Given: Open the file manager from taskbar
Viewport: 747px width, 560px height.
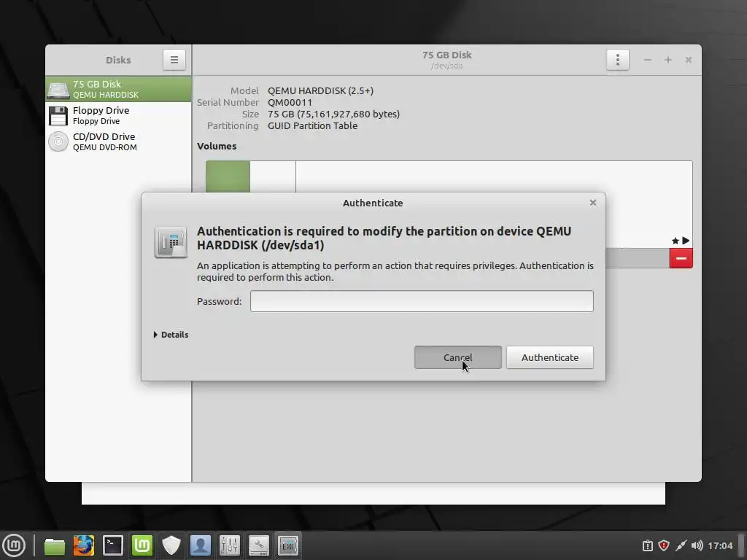Looking at the screenshot, I should tap(54, 545).
